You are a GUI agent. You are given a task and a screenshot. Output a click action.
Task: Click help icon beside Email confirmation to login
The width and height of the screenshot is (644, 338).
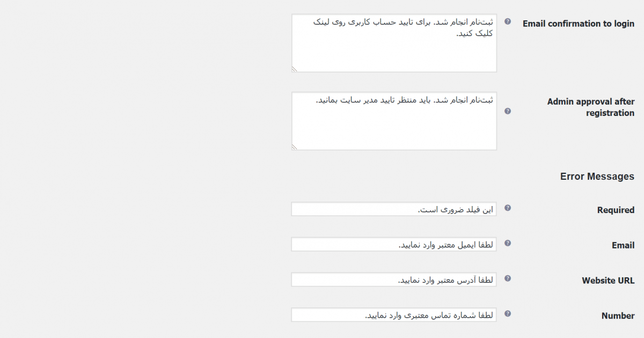point(508,22)
